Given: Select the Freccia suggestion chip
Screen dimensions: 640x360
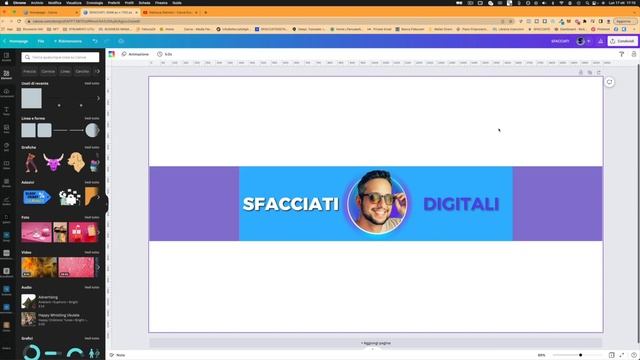Looking at the screenshot, I should pos(29,71).
